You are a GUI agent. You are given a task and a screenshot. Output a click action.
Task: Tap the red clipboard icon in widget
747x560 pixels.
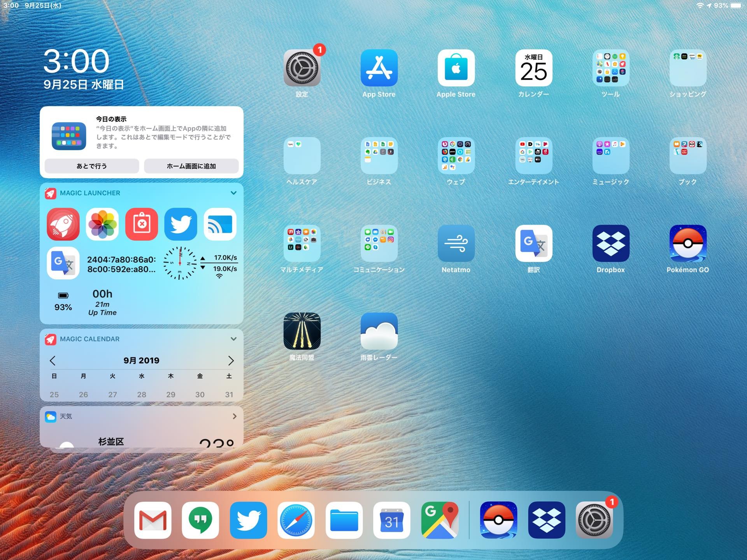[x=142, y=224]
